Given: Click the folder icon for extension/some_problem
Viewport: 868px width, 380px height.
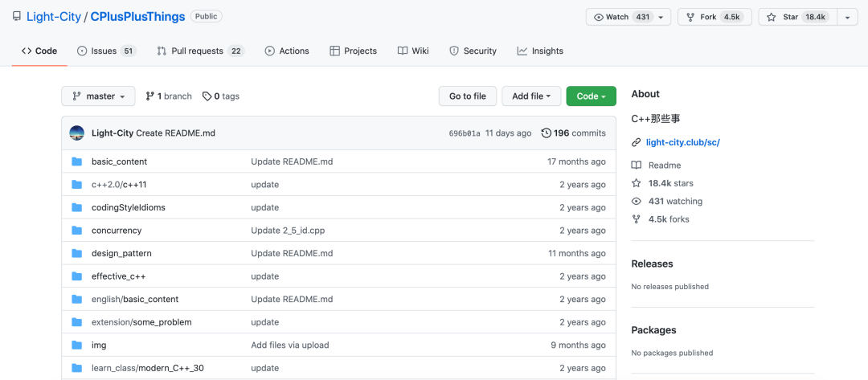Looking at the screenshot, I should pyautogui.click(x=77, y=322).
